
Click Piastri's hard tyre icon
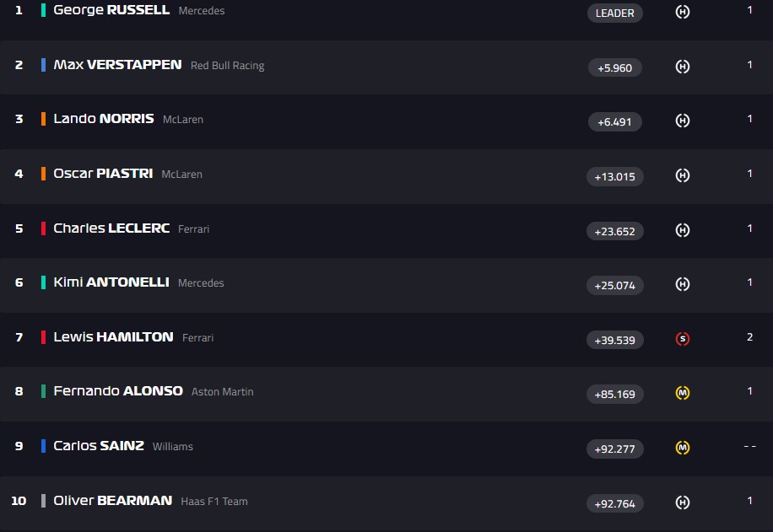point(683,175)
